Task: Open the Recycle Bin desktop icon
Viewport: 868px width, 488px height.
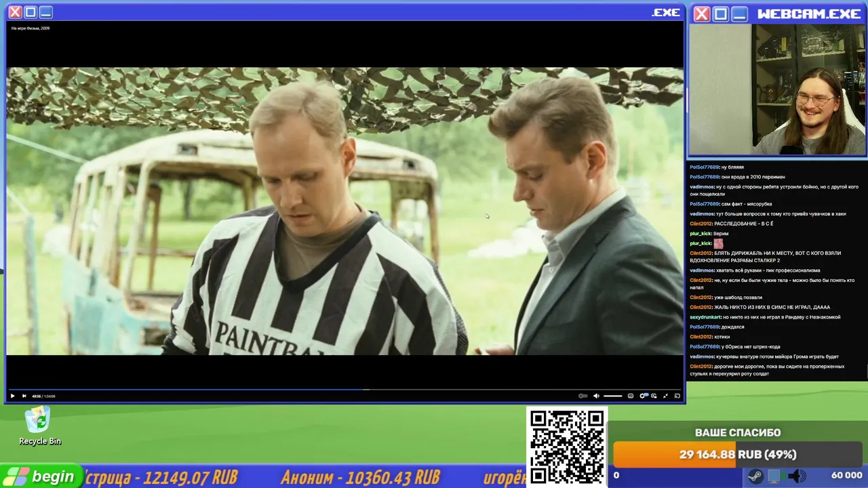Action: coord(39,426)
